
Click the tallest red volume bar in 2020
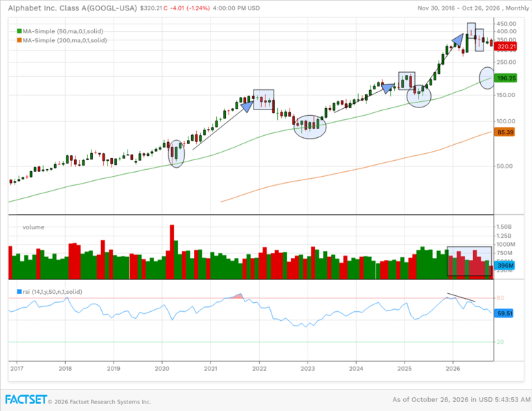point(172,252)
